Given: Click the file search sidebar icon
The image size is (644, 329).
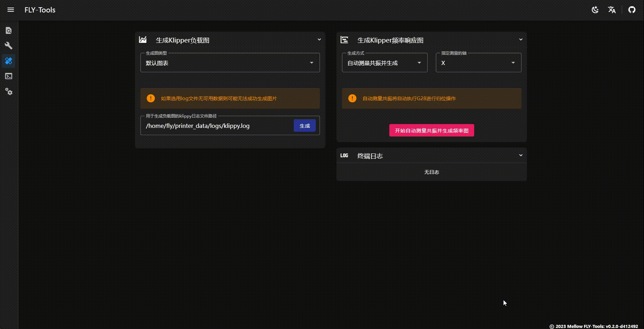Looking at the screenshot, I should coord(9,30).
